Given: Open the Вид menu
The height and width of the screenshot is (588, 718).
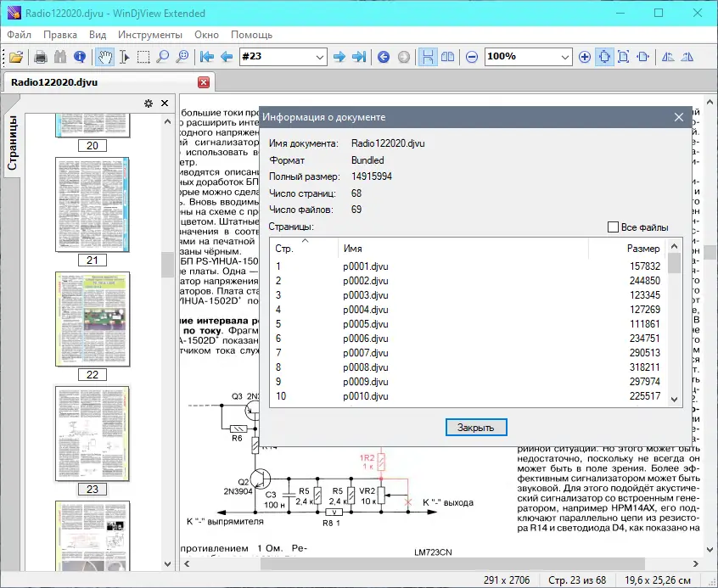Looking at the screenshot, I should coord(98,35).
